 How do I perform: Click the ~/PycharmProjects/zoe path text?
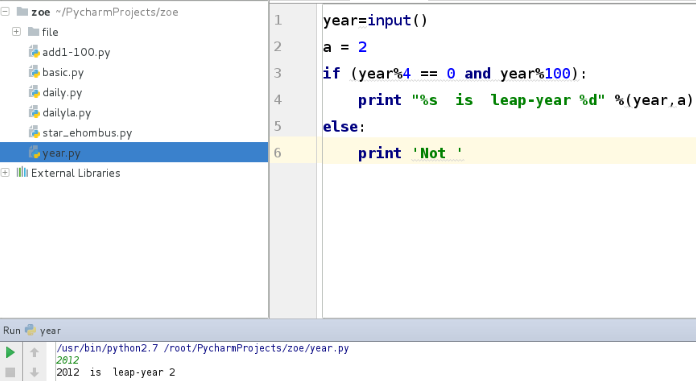tap(117, 12)
